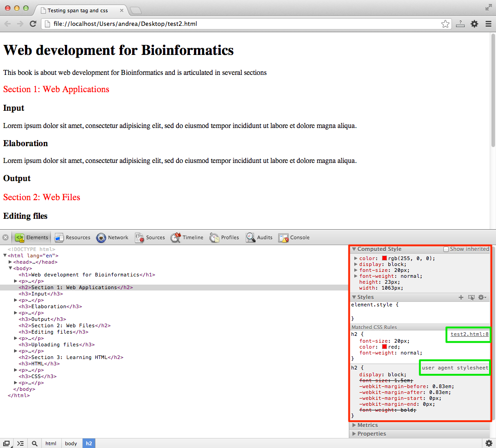The image size is (496, 448).
Task: Click the gear extension icon in the browser toolbar
Action: [474, 24]
